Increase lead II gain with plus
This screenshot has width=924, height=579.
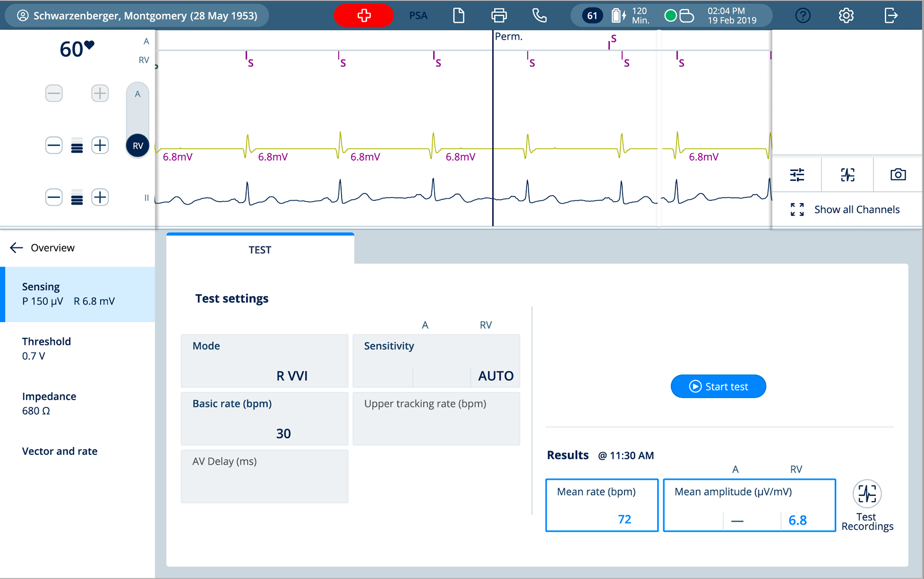100,197
